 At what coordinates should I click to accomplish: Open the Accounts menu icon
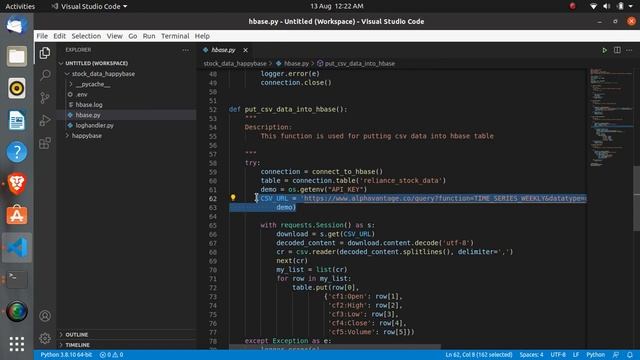click(45, 316)
